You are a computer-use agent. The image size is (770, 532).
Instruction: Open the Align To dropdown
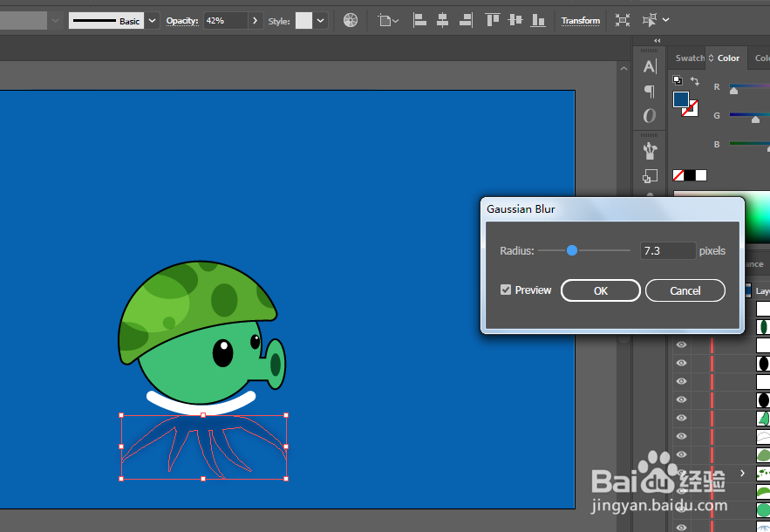(388, 21)
